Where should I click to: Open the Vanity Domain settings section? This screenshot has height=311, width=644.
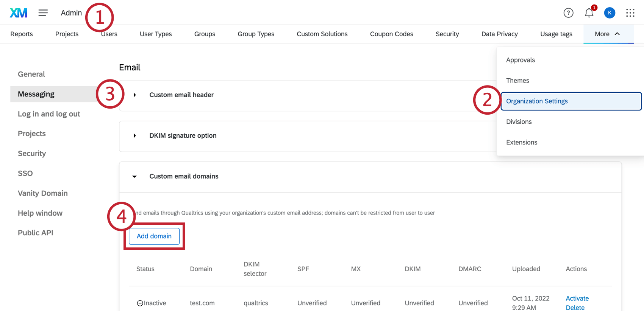point(43,193)
